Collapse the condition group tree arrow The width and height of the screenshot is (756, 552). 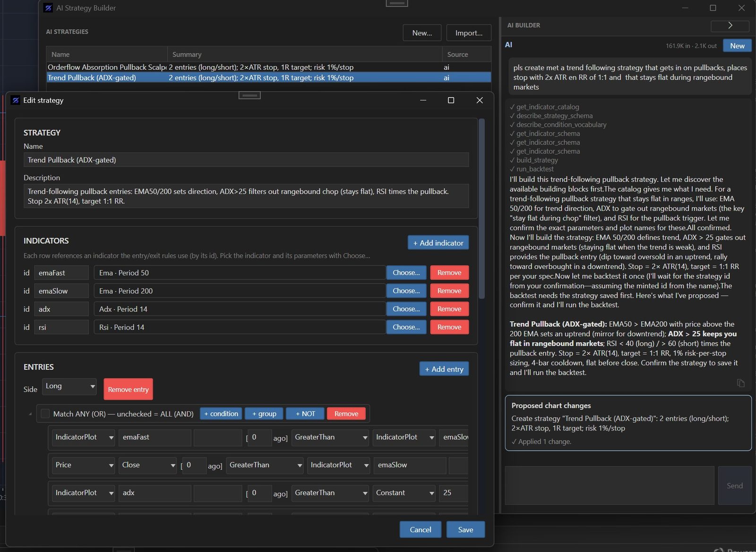[x=30, y=414]
